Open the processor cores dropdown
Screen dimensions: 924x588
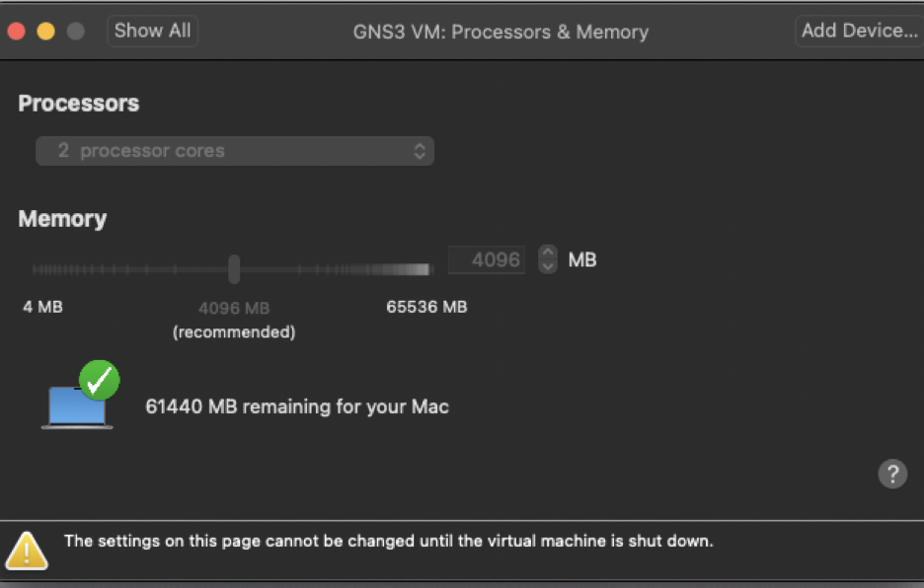click(234, 150)
